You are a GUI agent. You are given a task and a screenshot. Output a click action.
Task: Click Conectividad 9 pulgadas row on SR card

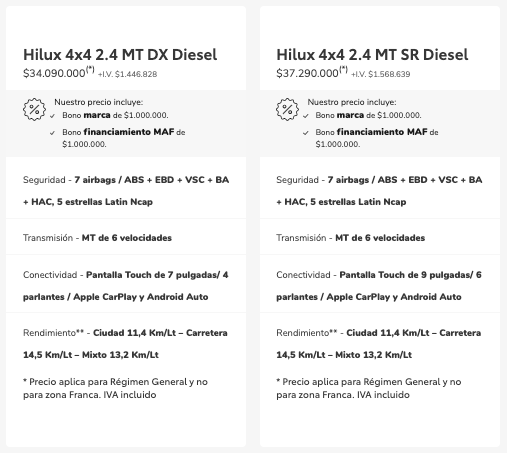(x=379, y=286)
